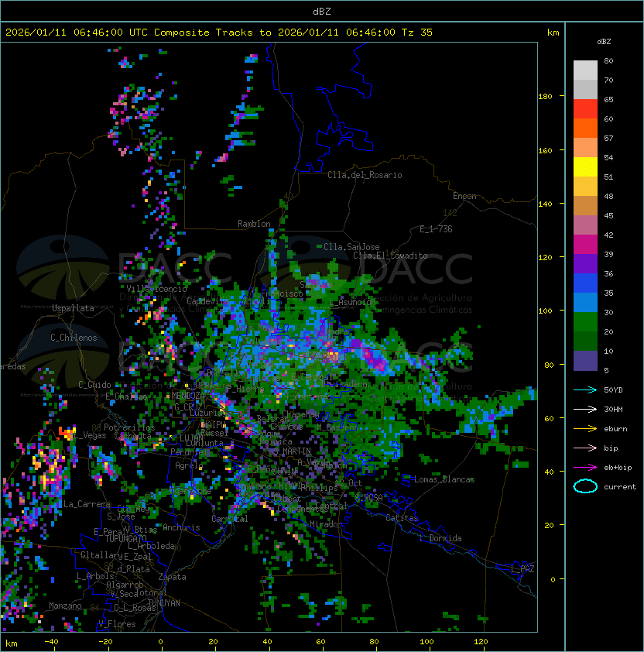Click the 'Tz 35' value in header
Viewport: 644px width, 652px height.
click(417, 33)
